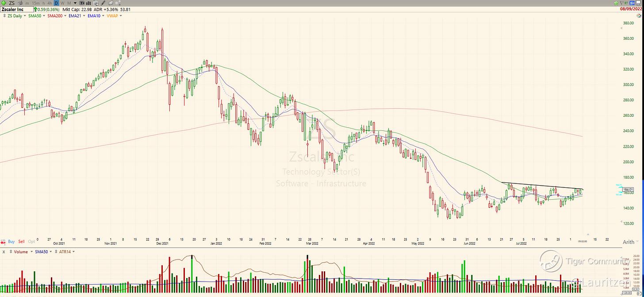This screenshot has width=644, height=297.
Task: Click the ZS Daily pane move arrows
Action: [x=4, y=15]
